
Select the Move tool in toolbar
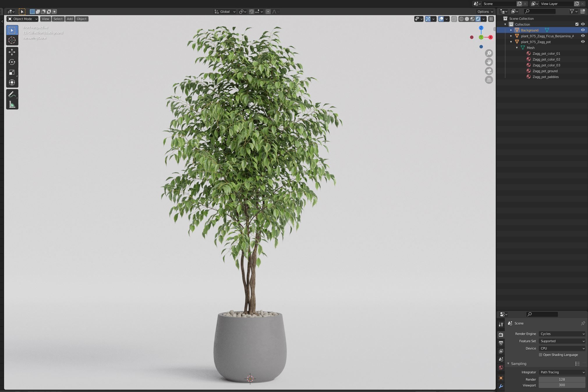pyautogui.click(x=12, y=52)
